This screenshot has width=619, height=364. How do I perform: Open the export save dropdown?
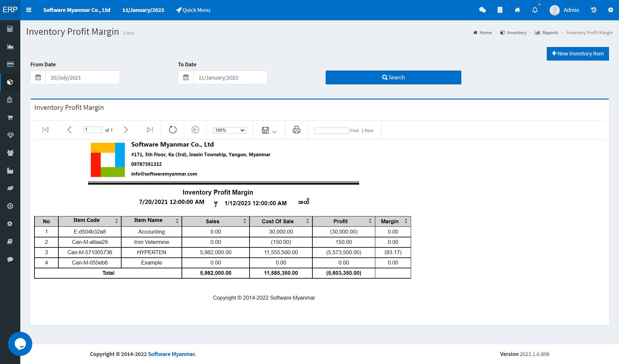tap(269, 130)
